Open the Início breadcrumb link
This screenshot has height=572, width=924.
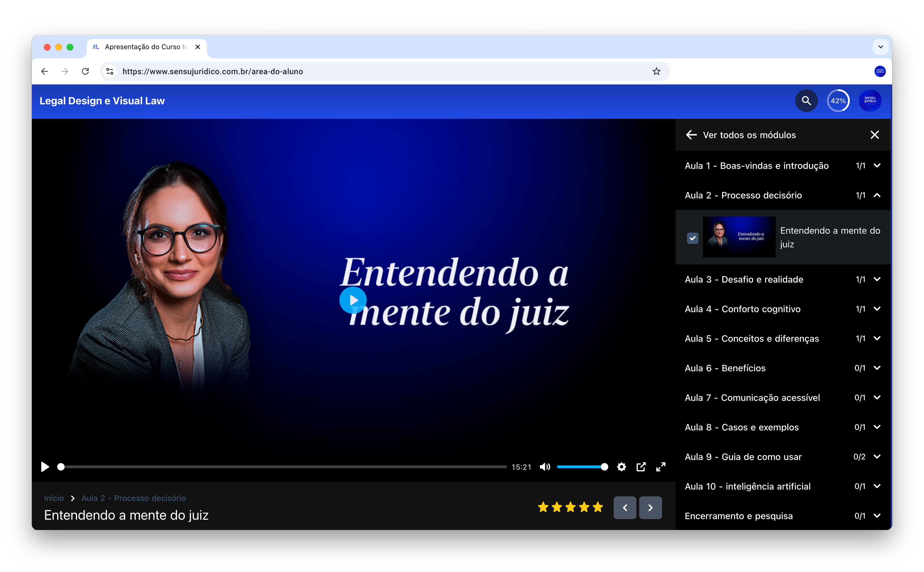click(x=54, y=498)
